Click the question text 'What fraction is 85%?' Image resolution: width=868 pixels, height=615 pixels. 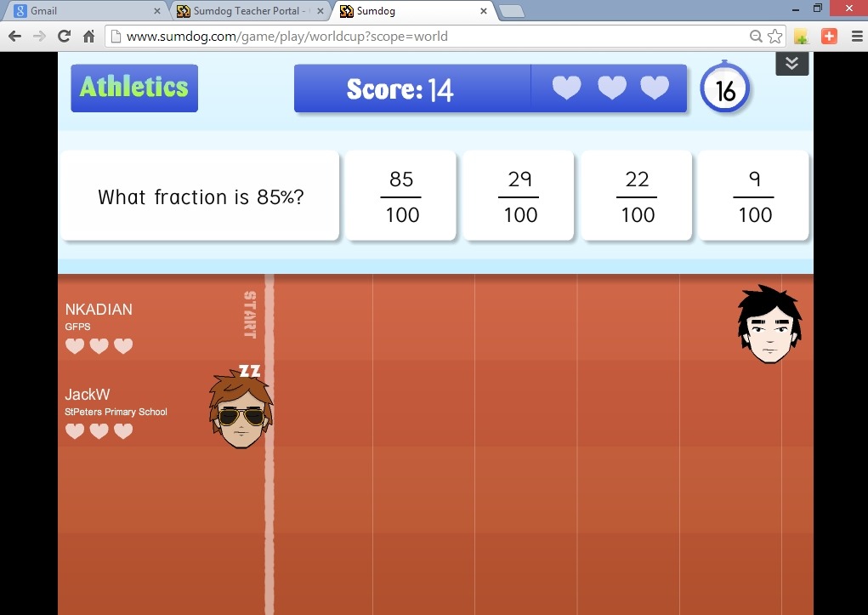tap(201, 196)
